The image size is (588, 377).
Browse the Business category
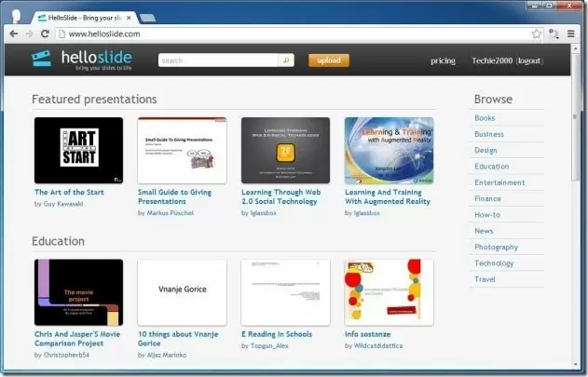point(488,134)
